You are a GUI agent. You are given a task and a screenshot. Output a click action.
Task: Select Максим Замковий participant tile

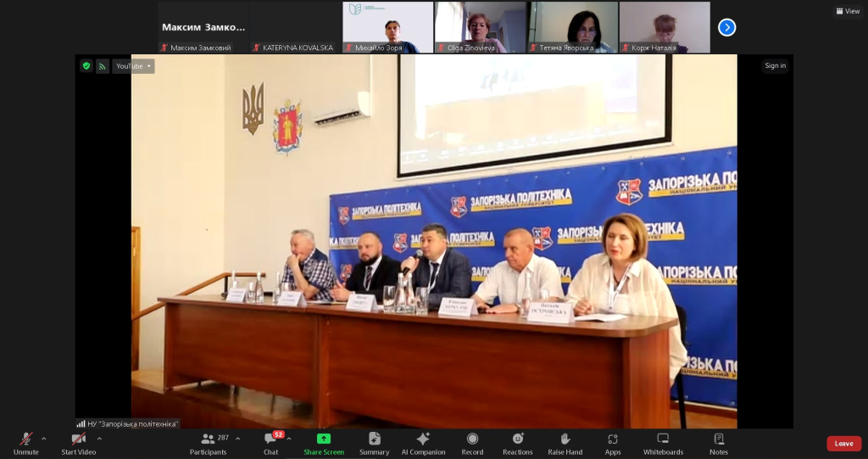click(203, 27)
